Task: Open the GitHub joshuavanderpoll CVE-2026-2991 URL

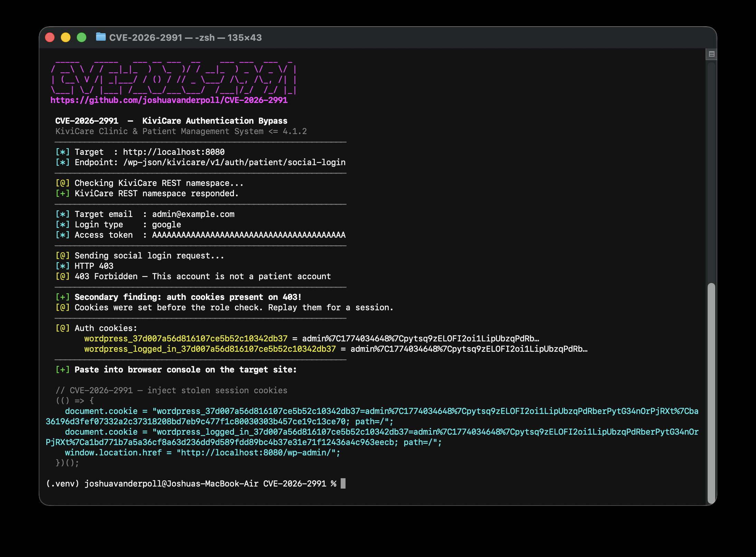Action: (x=169, y=100)
